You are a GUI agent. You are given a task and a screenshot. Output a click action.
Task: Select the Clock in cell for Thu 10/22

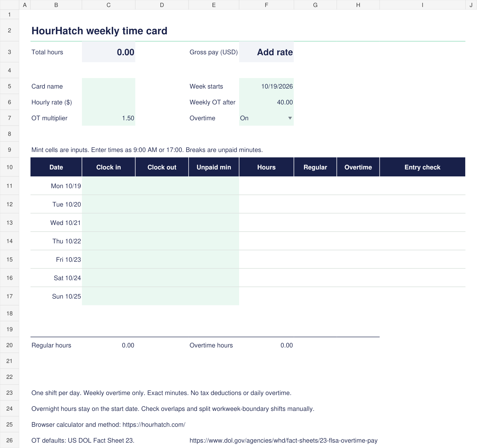point(109,241)
